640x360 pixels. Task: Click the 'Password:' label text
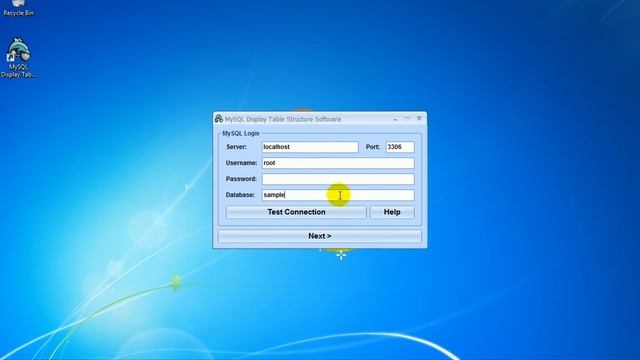pos(241,178)
